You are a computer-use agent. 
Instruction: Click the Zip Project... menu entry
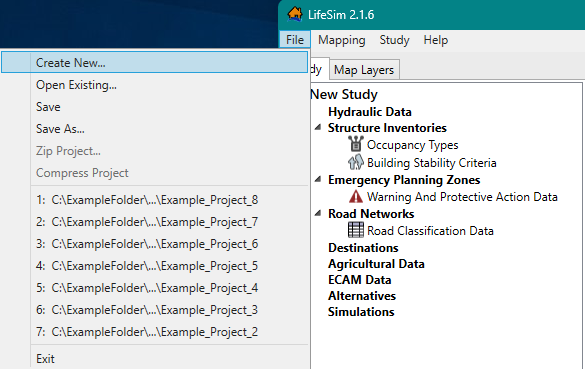pos(154,151)
